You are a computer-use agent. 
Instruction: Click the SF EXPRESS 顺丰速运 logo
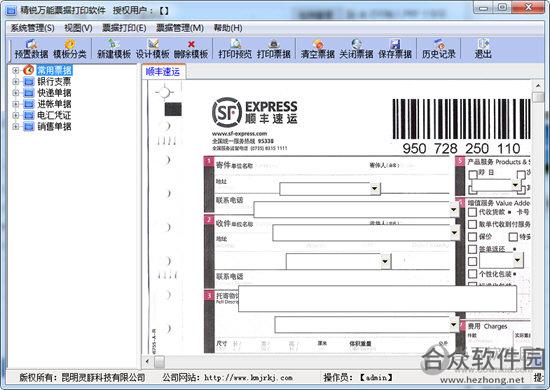(255, 112)
